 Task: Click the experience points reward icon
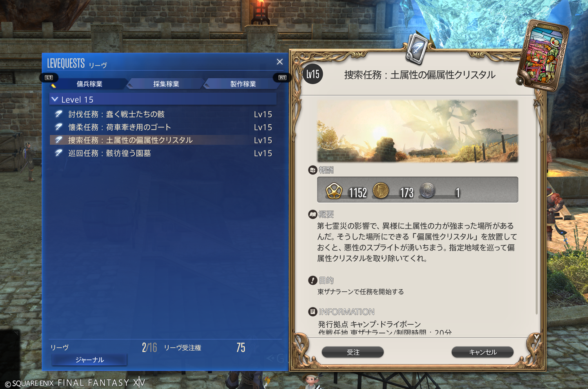(x=334, y=191)
